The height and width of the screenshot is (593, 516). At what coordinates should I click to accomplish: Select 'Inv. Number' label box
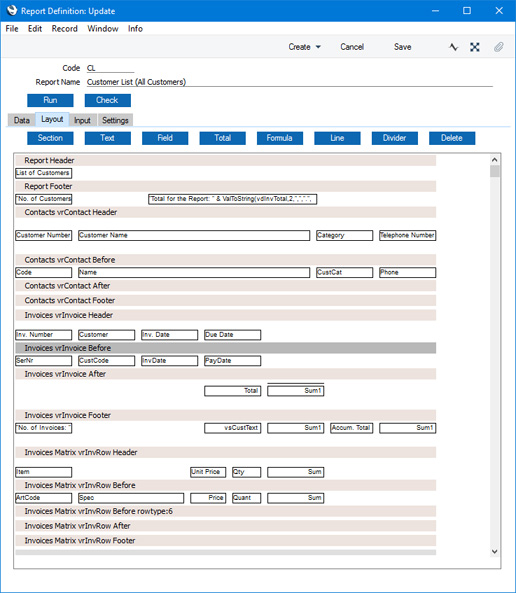[x=44, y=335]
